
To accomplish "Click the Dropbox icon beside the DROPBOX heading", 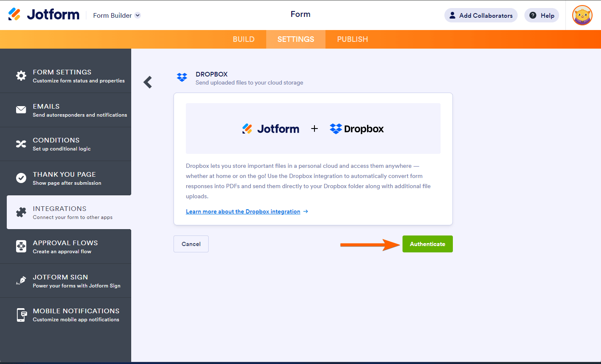I will coord(182,77).
